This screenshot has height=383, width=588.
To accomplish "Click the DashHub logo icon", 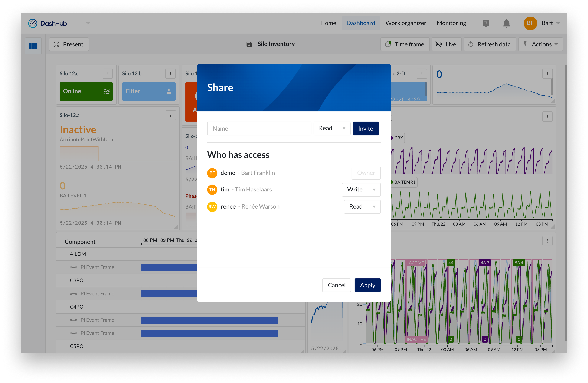I will (33, 23).
